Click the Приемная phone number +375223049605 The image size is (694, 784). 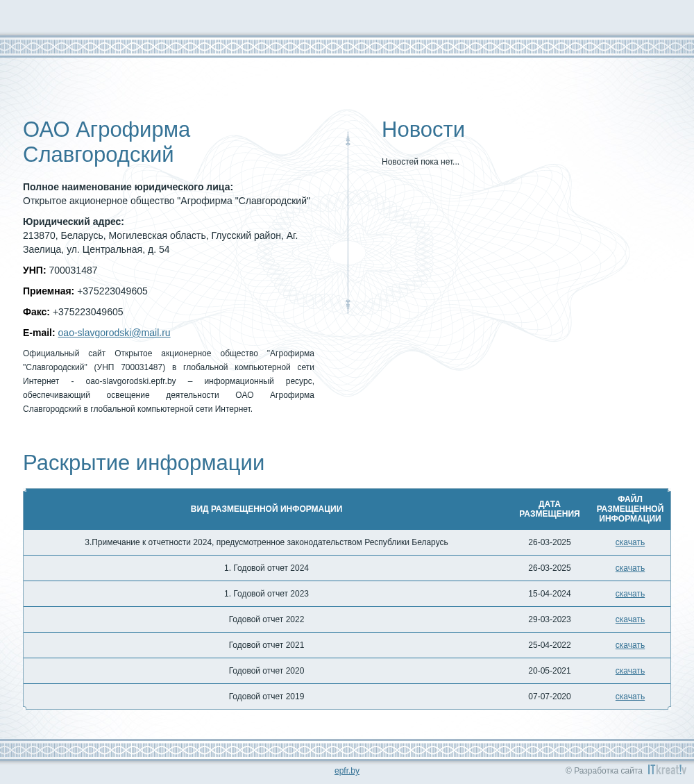pyautogui.click(x=112, y=291)
